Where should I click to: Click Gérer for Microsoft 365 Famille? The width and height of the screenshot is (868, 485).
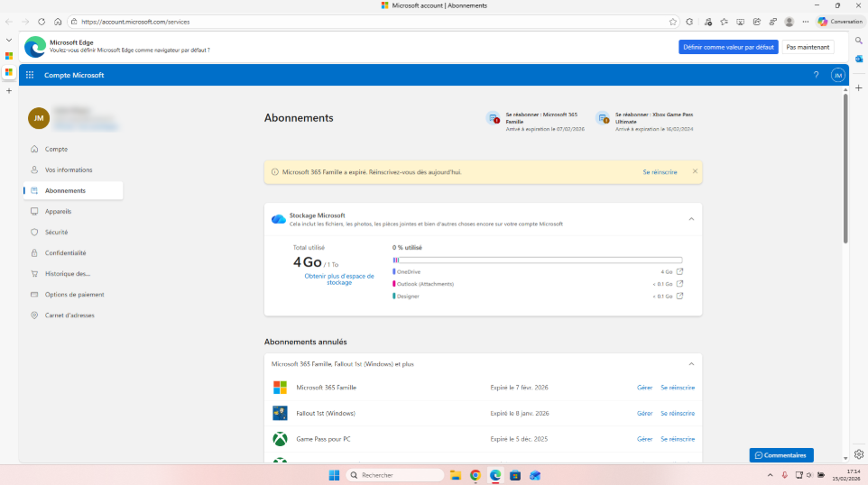coord(644,388)
